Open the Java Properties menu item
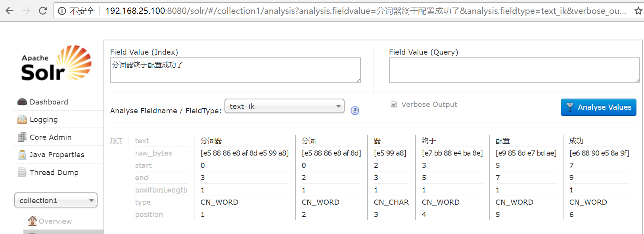Image resolution: width=644 pixels, height=234 pixels. 57,155
